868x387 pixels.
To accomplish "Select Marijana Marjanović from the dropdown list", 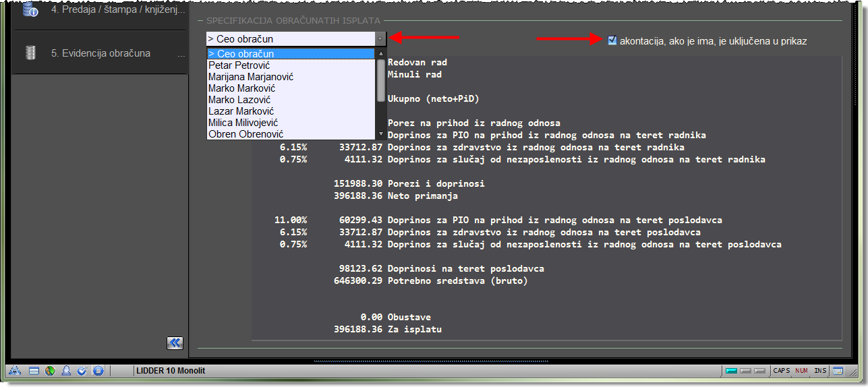I will pyautogui.click(x=290, y=77).
